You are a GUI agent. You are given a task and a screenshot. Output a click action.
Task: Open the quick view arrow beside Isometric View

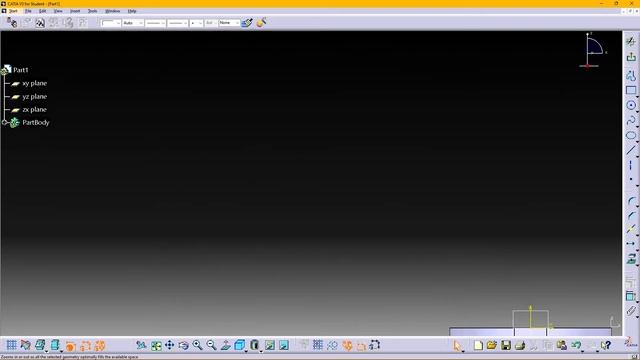(x=246, y=351)
